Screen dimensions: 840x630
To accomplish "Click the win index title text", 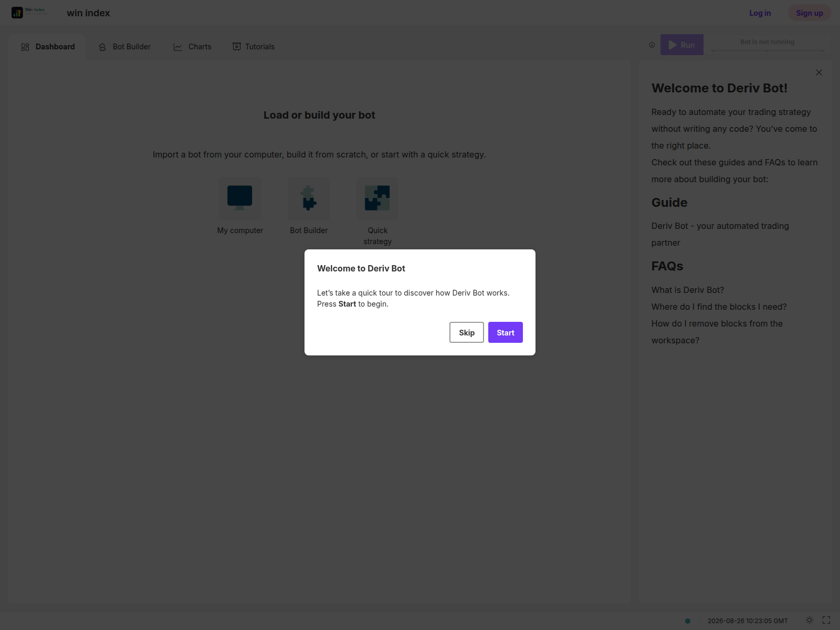I will (88, 13).
